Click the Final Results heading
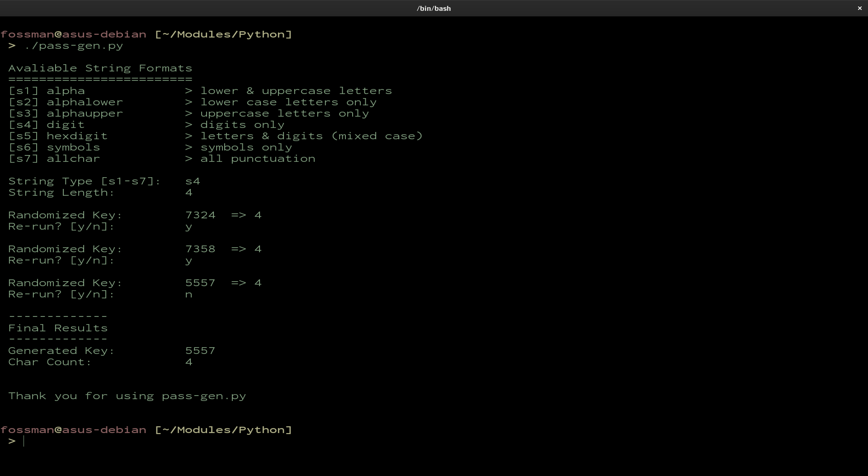Screen dimensions: 868x476 [58, 328]
